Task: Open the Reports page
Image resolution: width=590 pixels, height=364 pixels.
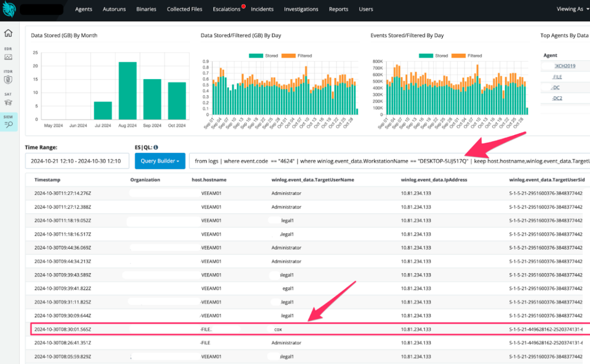Action: (338, 9)
